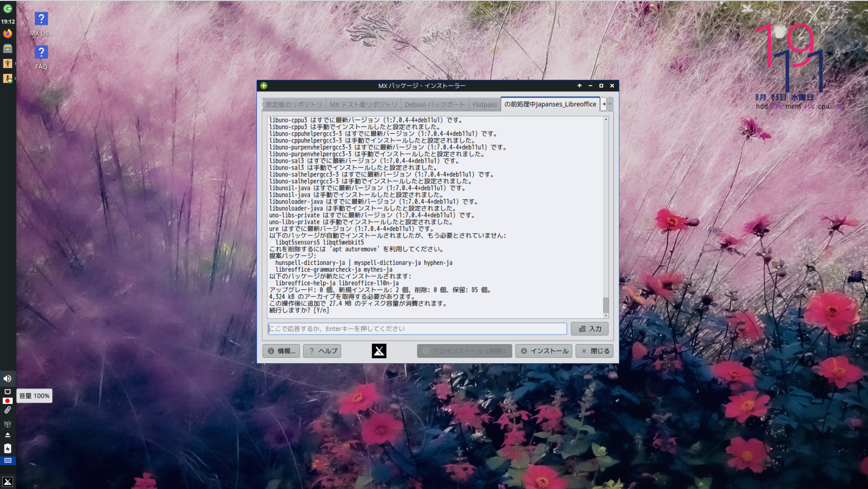Select the Japanses_Libreoffice processing tab
The image size is (868, 489).
pyautogui.click(x=550, y=104)
